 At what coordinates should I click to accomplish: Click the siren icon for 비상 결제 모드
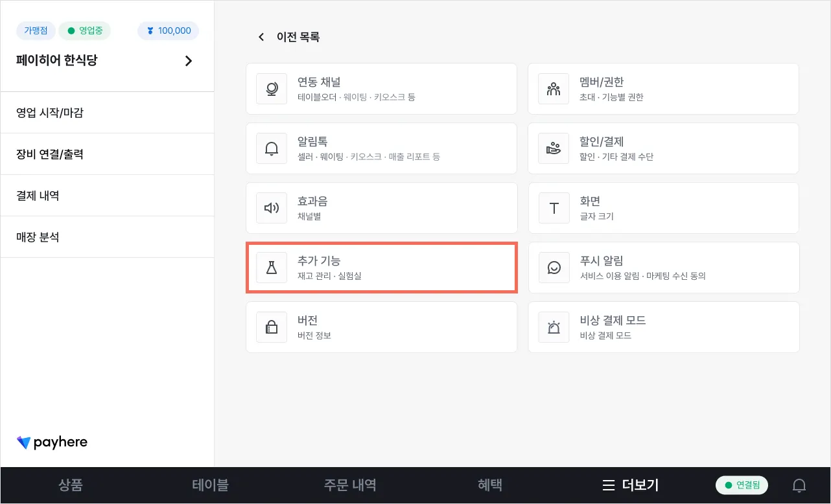pyautogui.click(x=554, y=327)
